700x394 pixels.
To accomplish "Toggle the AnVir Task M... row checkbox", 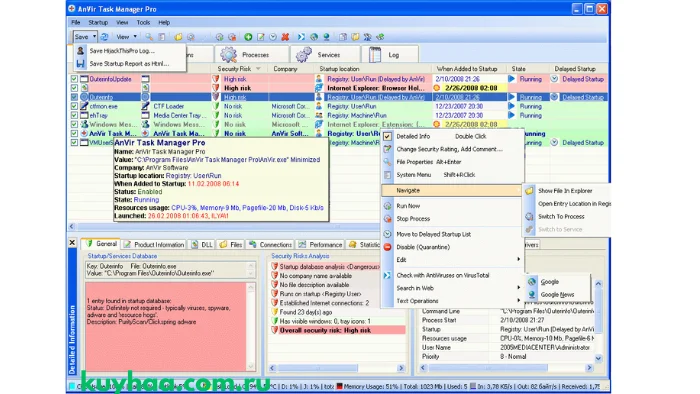I will 74,133.
